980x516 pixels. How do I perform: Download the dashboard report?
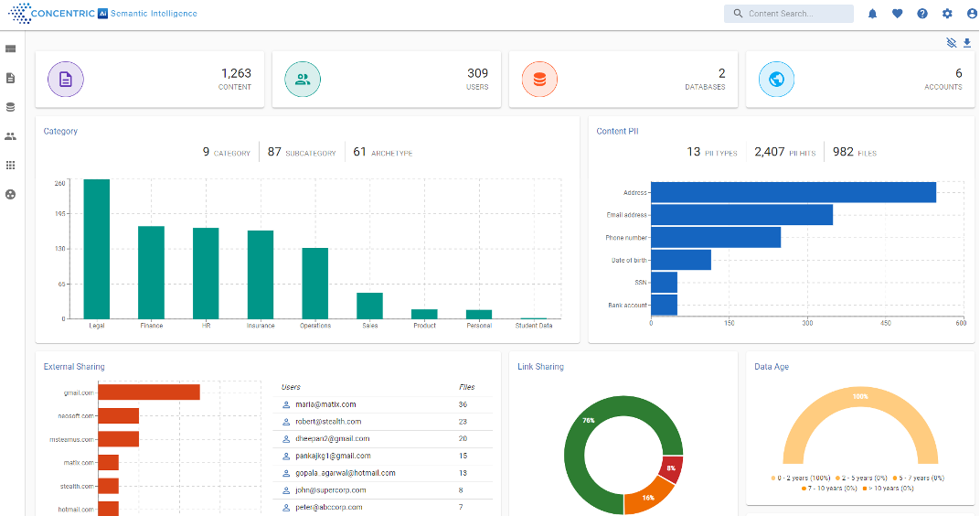(x=967, y=42)
